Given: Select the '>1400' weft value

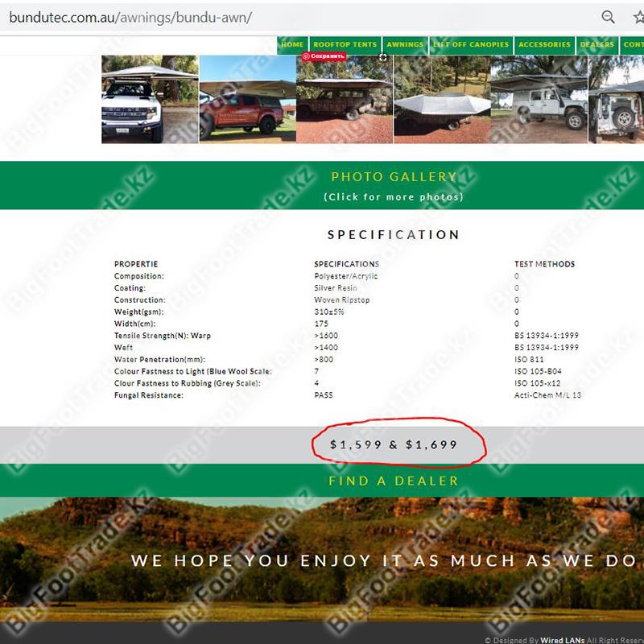Looking at the screenshot, I should (x=326, y=348).
